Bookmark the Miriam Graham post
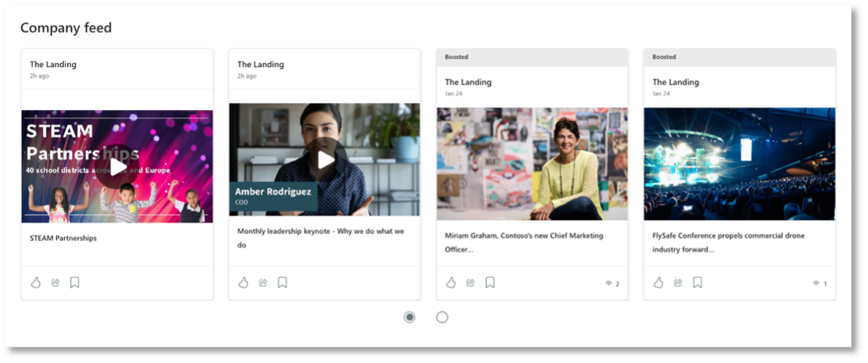The height and width of the screenshot is (363, 868). point(490,282)
